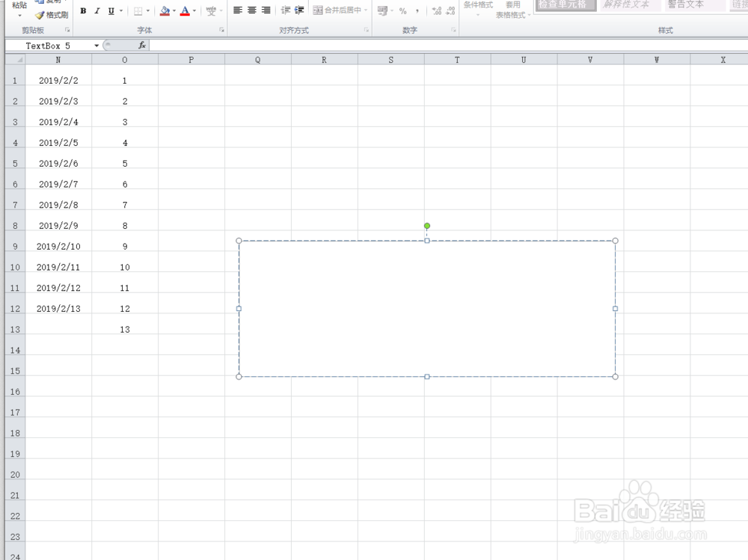This screenshot has width=748, height=560.
Task: Click the phonetic guide (wén) icon
Action: coord(211,11)
